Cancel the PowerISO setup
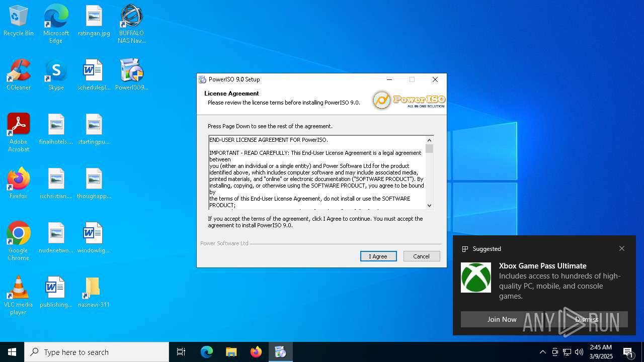This screenshot has height=362, width=644. pyautogui.click(x=422, y=256)
